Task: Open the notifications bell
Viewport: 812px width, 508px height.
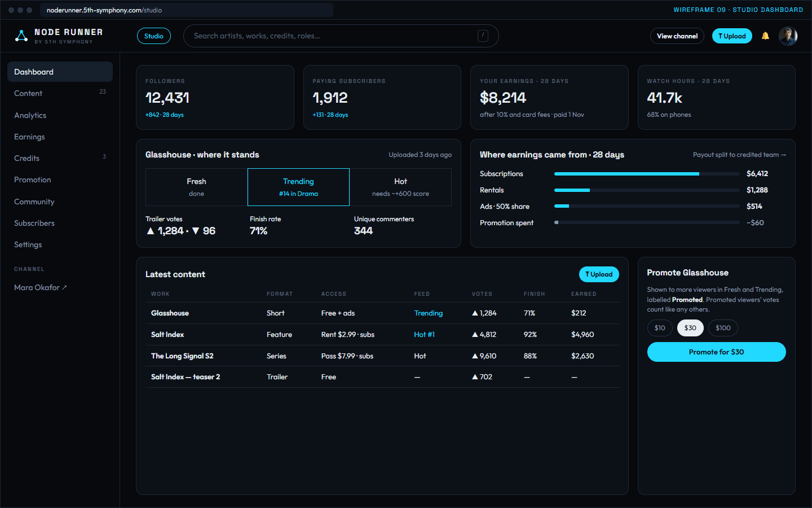Action: tap(765, 36)
